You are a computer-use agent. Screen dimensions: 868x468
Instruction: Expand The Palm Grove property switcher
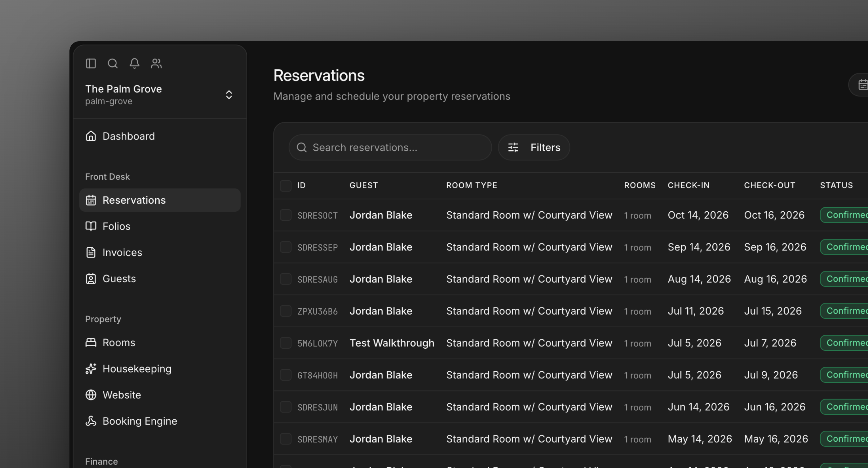[x=229, y=95]
